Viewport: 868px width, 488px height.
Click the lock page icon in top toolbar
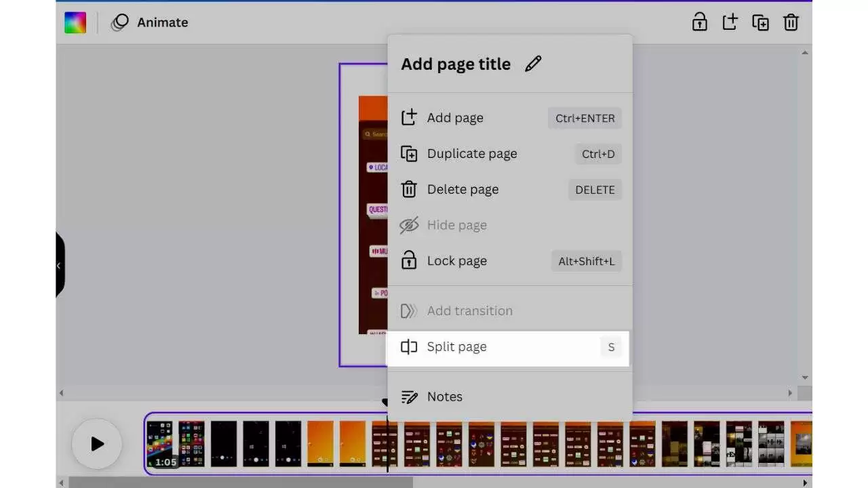(x=699, y=22)
